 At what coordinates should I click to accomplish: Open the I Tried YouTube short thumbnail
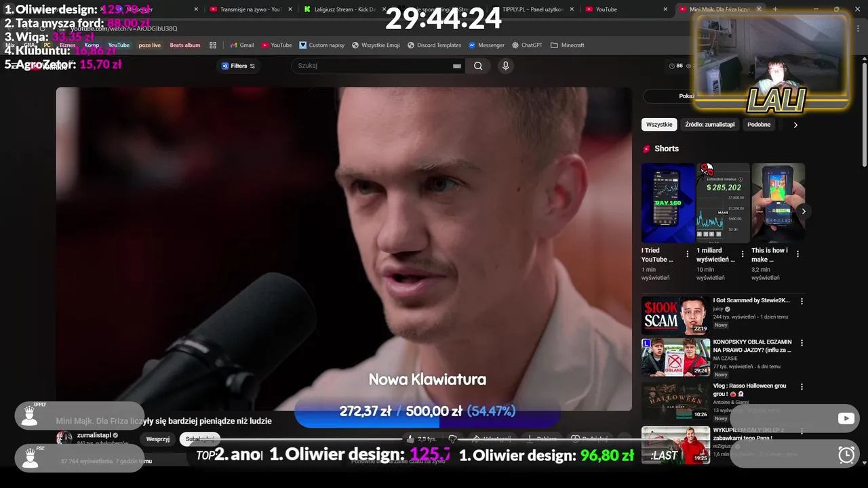pyautogui.click(x=668, y=203)
